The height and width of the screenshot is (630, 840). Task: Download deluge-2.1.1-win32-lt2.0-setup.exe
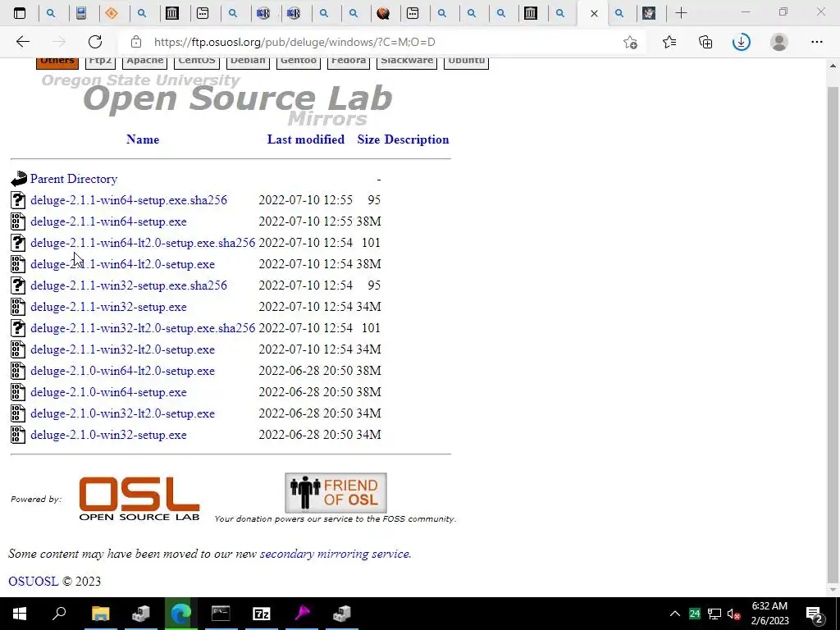click(123, 349)
